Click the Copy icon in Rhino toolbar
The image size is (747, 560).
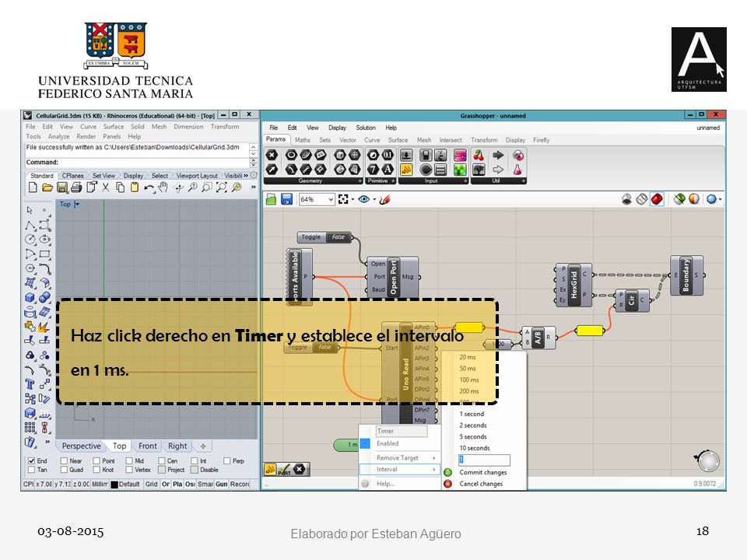(x=121, y=187)
